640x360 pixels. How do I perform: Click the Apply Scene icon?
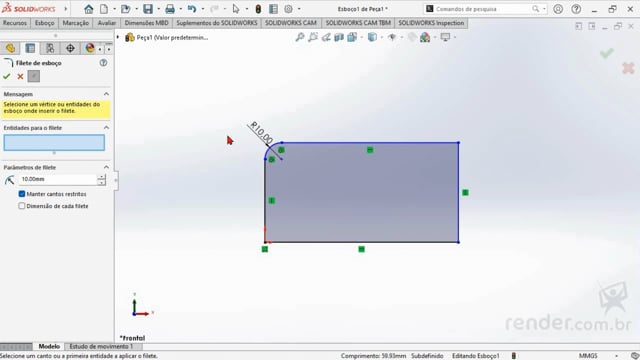pyautogui.click(x=425, y=38)
